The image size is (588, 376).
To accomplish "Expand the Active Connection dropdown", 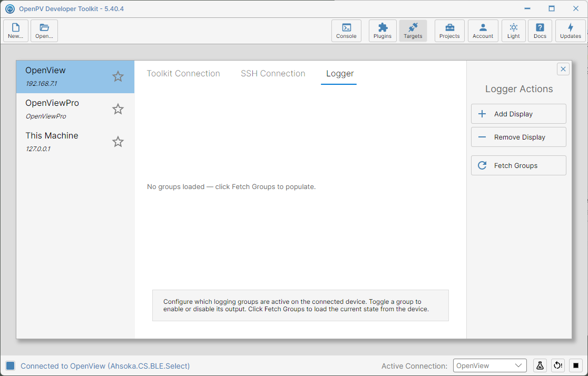I will coord(490,365).
